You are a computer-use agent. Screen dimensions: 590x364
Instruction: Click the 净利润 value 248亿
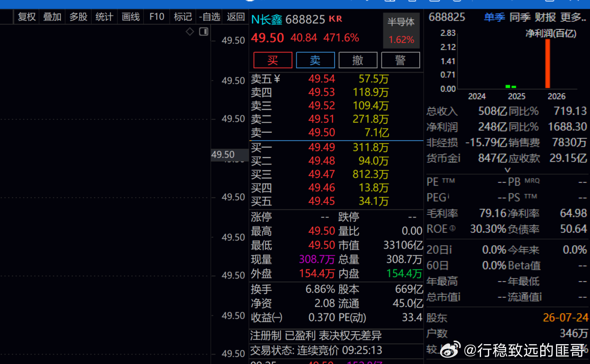pos(492,127)
